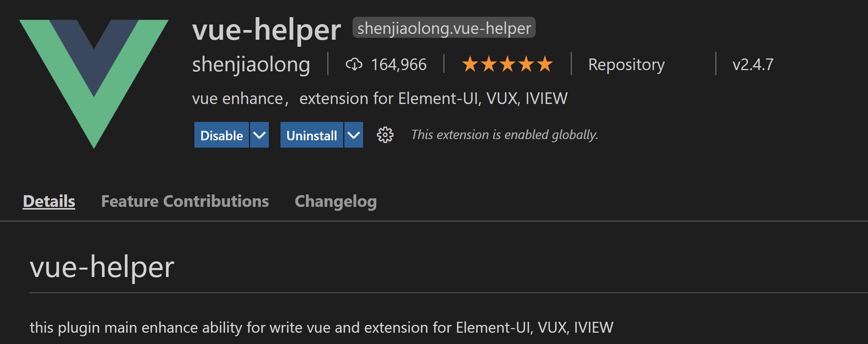
Task: Expand the Disable button dropdown
Action: point(259,135)
